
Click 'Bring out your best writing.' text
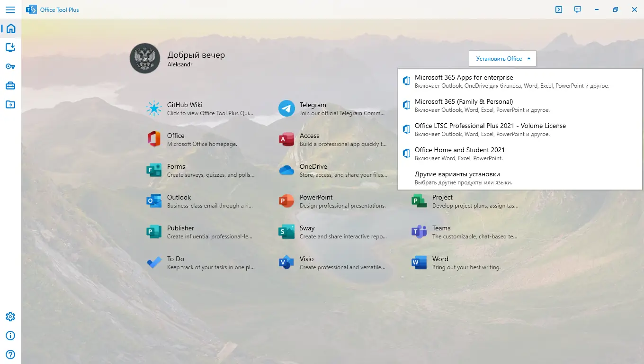(x=466, y=267)
